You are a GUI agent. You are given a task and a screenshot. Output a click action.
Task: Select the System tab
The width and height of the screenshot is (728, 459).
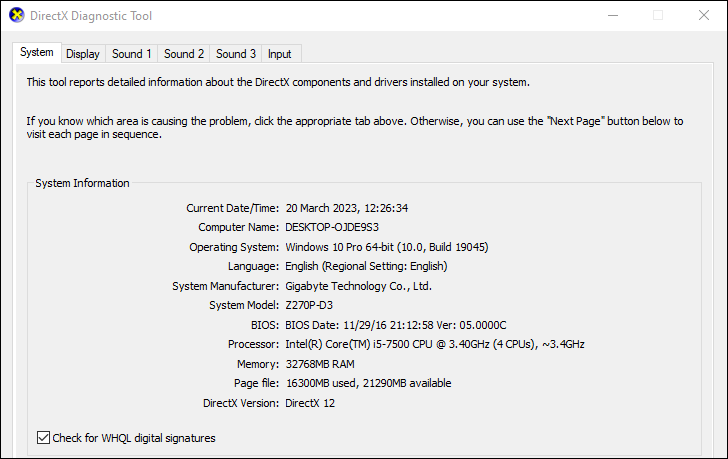[x=37, y=52]
